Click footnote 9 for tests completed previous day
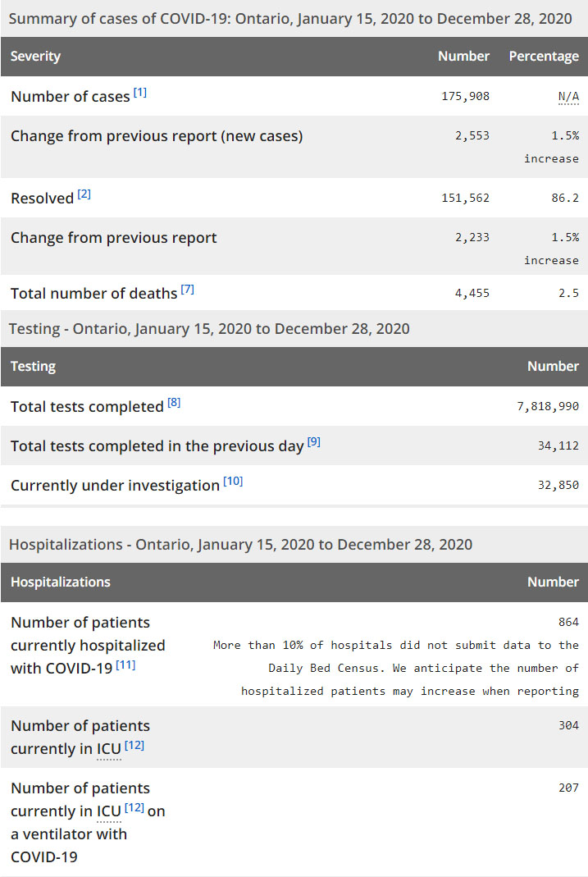This screenshot has height=877, width=588. click(x=314, y=442)
